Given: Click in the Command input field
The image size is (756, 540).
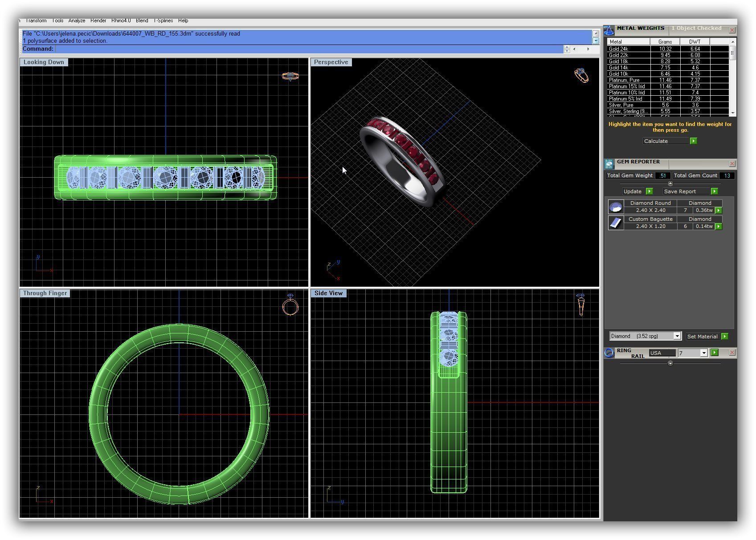Looking at the screenshot, I should pos(309,49).
